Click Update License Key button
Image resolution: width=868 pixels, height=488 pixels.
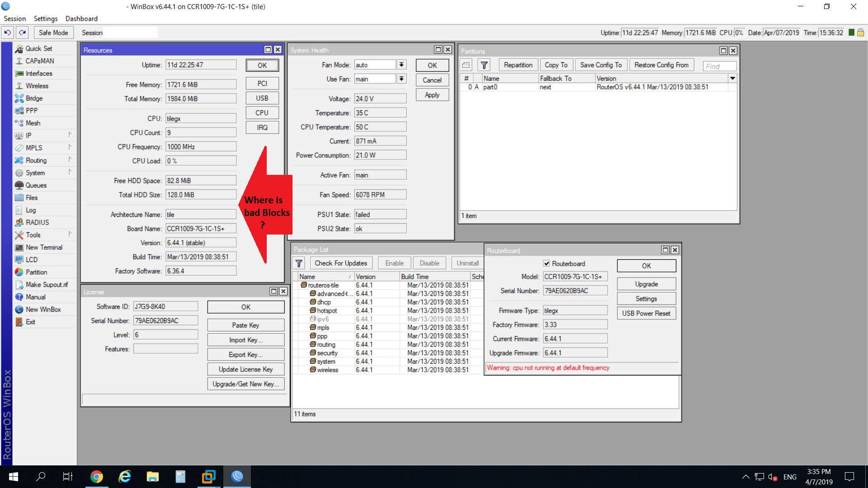(x=246, y=370)
